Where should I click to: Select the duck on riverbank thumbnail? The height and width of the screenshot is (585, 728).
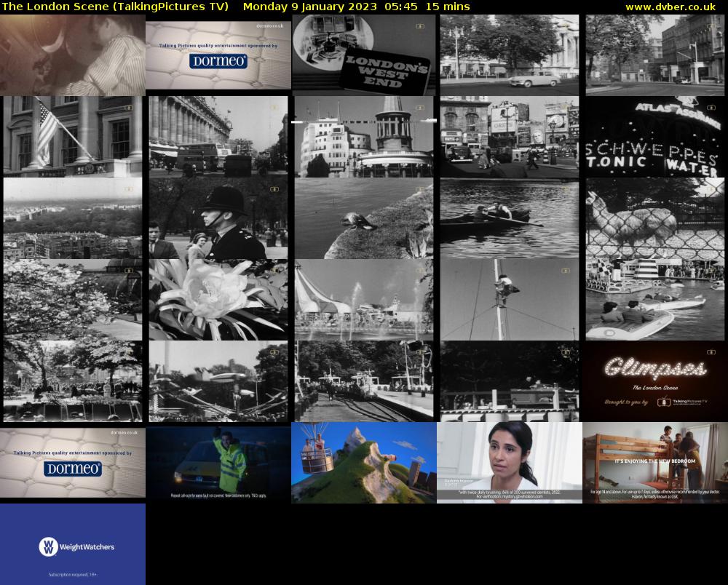(364, 218)
